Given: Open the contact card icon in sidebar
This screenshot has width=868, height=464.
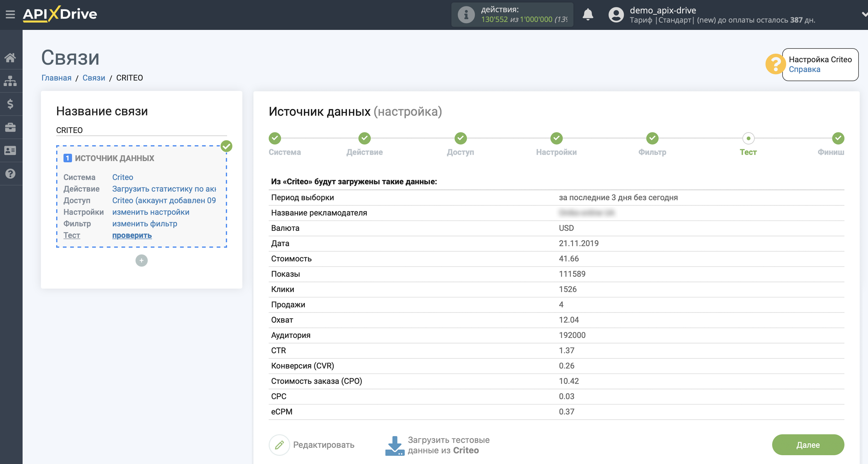Looking at the screenshot, I should tap(10, 150).
